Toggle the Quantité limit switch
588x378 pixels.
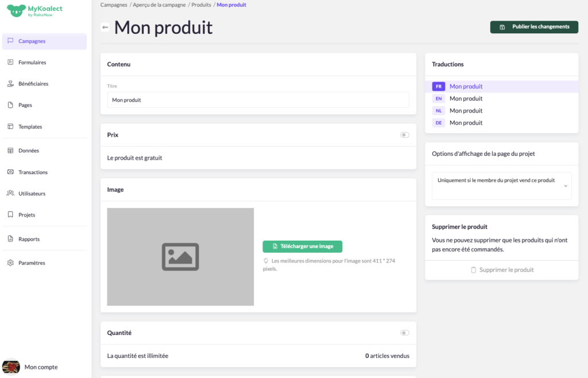tap(405, 333)
